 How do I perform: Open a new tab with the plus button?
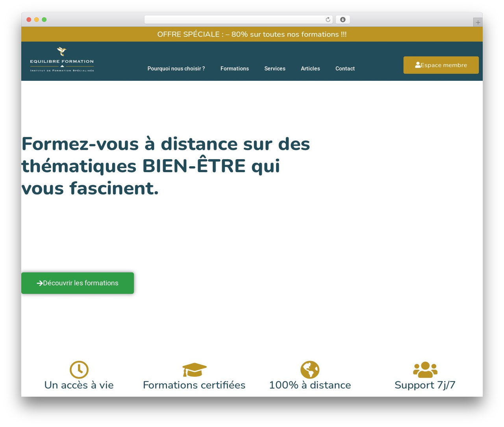point(478,22)
